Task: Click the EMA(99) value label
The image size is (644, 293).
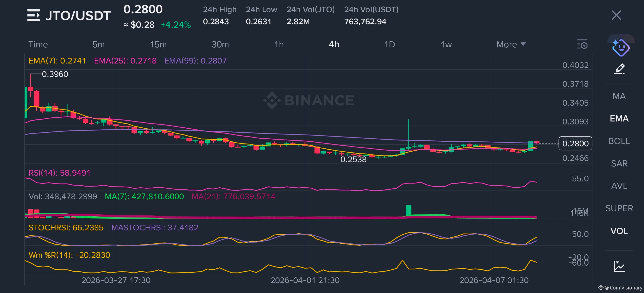Action: [196, 61]
